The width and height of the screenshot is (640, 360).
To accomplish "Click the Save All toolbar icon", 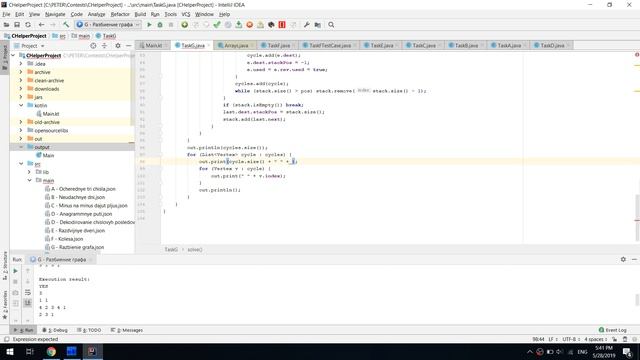I will coord(17,25).
